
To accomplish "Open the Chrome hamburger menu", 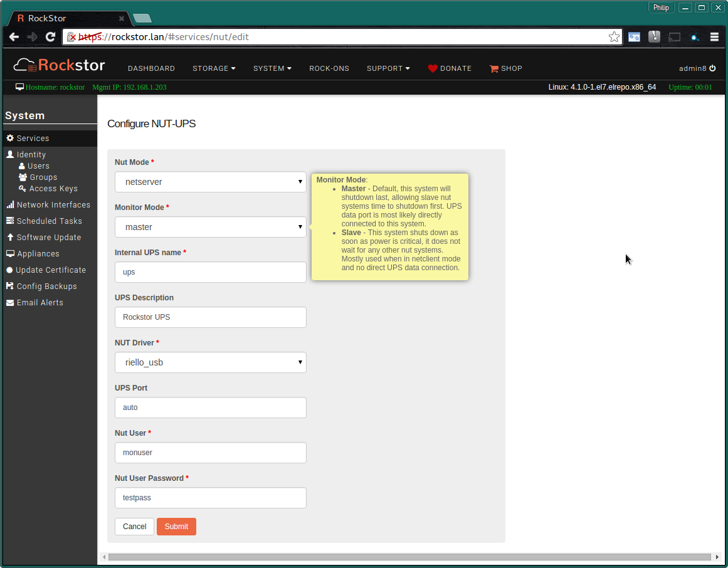I will pos(715,36).
